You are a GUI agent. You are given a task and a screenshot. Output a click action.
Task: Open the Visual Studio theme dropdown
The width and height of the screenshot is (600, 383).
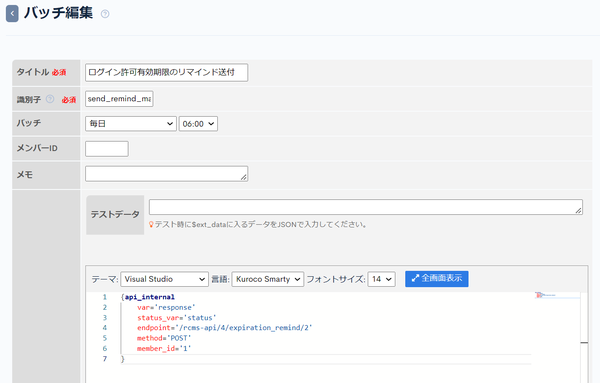(165, 279)
